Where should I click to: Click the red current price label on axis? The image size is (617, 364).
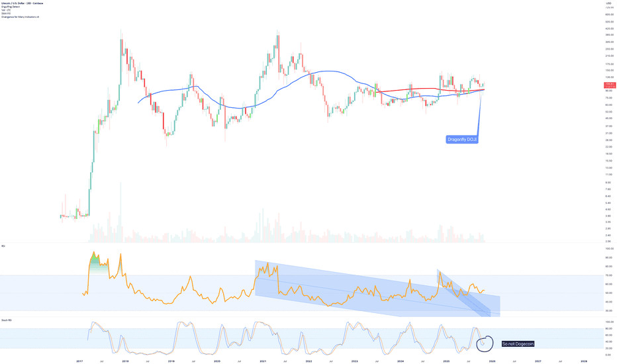pyautogui.click(x=609, y=85)
